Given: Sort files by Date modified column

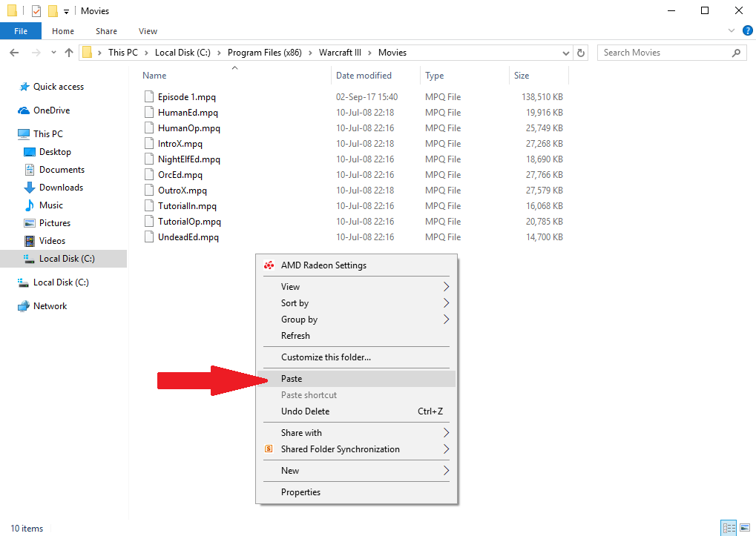Looking at the screenshot, I should pyautogui.click(x=364, y=76).
